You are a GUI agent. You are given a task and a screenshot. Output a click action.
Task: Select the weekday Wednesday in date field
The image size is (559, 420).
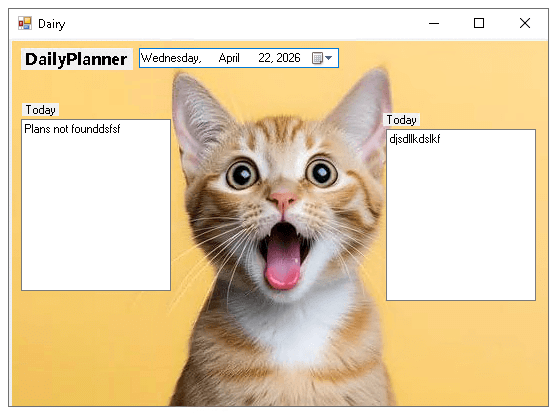coord(171,58)
